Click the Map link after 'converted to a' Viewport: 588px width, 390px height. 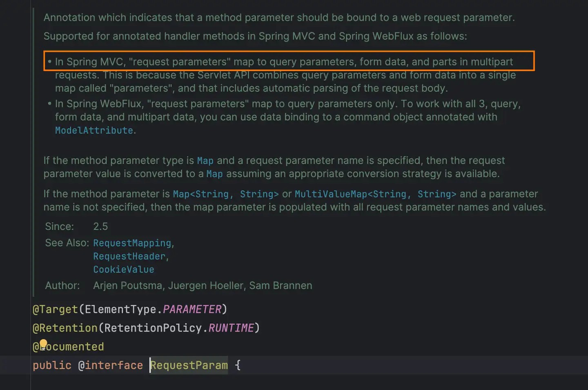coord(214,174)
